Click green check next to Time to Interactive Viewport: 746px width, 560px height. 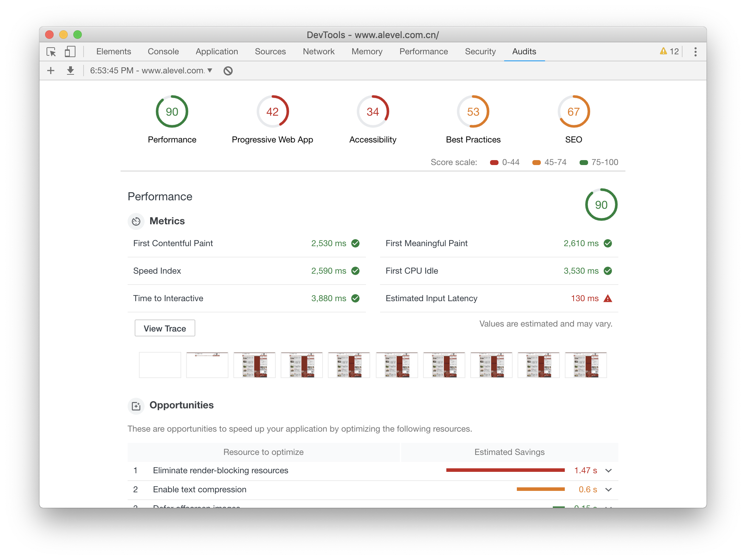click(x=355, y=298)
